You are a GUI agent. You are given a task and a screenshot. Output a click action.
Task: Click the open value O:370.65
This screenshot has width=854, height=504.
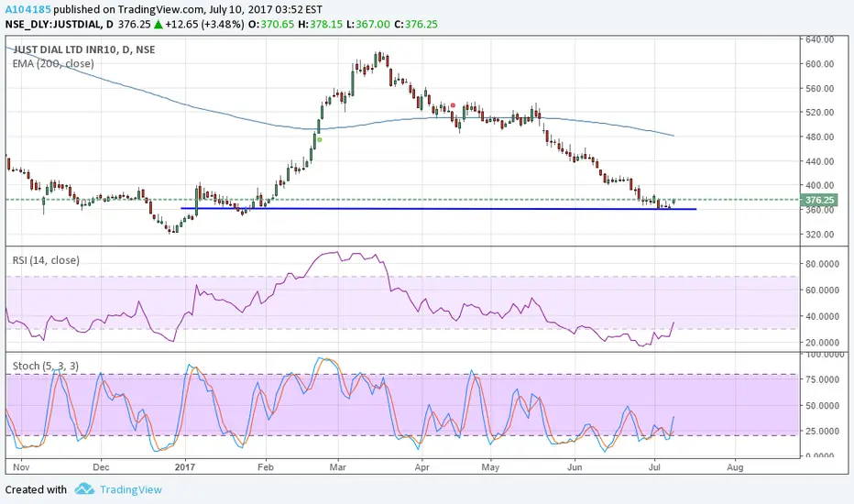point(270,24)
